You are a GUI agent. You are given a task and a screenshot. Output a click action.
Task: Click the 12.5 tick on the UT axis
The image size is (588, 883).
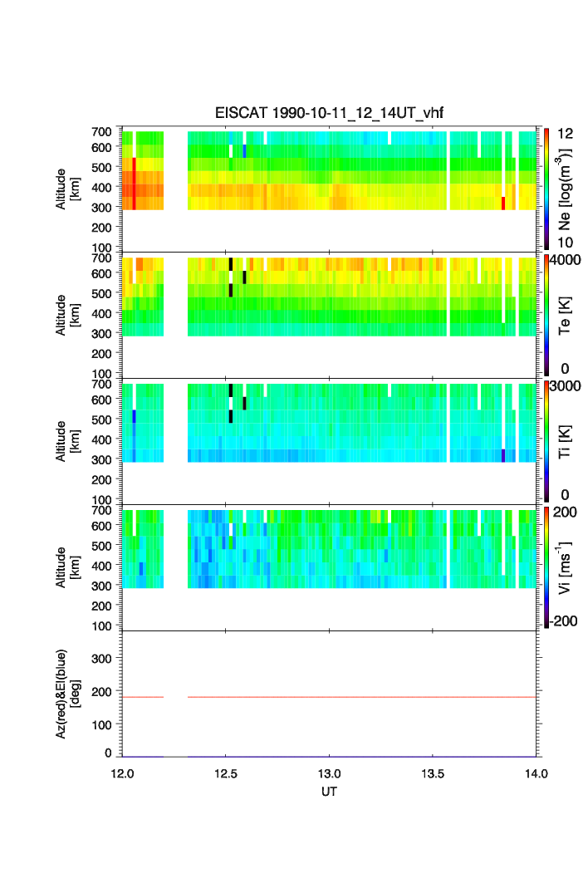(226, 773)
